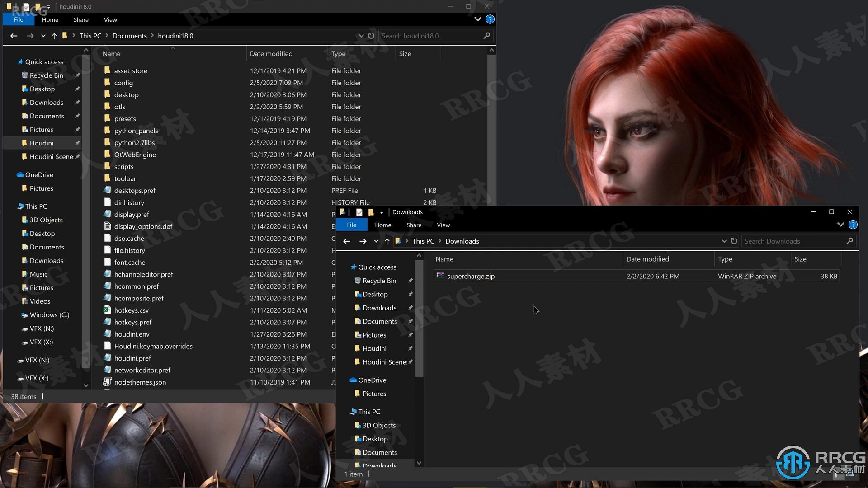The height and width of the screenshot is (488, 868).
Task: Switch to View tab in houdini18.0 window
Action: tap(110, 20)
